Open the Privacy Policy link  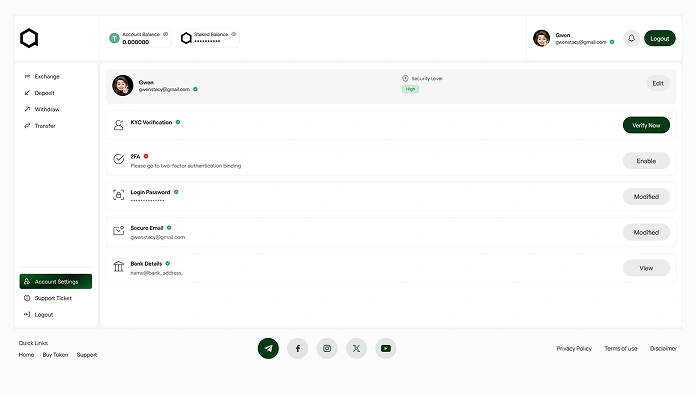574,348
